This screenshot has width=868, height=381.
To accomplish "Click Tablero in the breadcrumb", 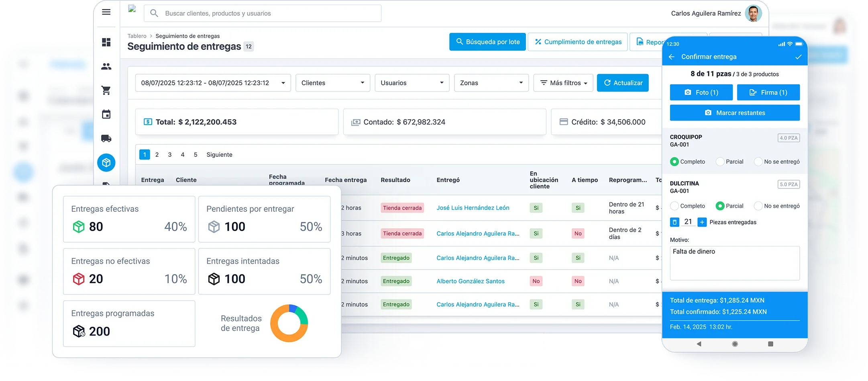I will click(x=137, y=36).
